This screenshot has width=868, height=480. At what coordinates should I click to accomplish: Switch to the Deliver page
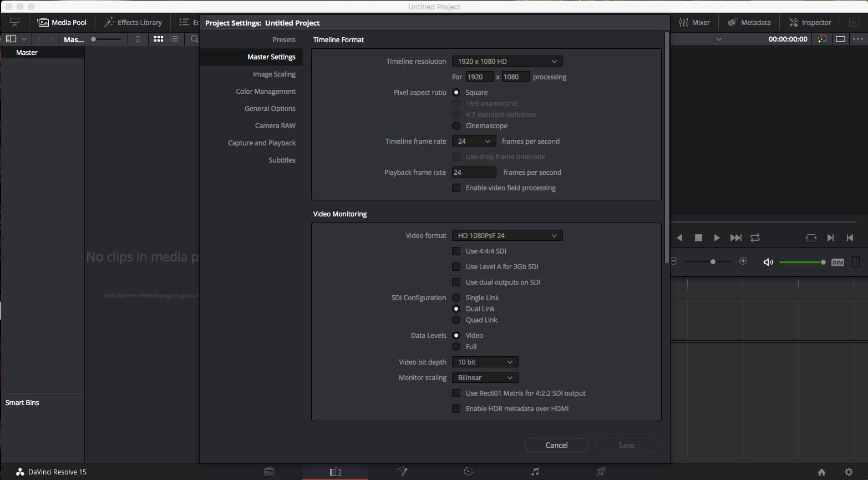coord(601,472)
